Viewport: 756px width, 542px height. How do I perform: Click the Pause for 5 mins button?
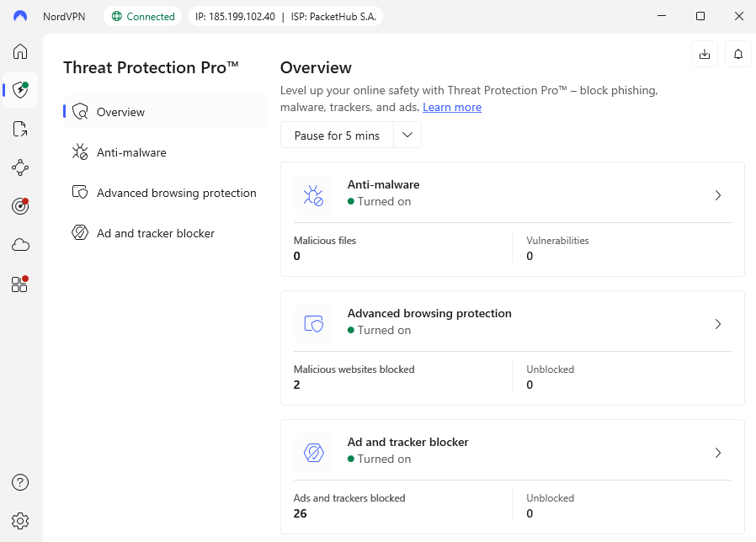[337, 135]
